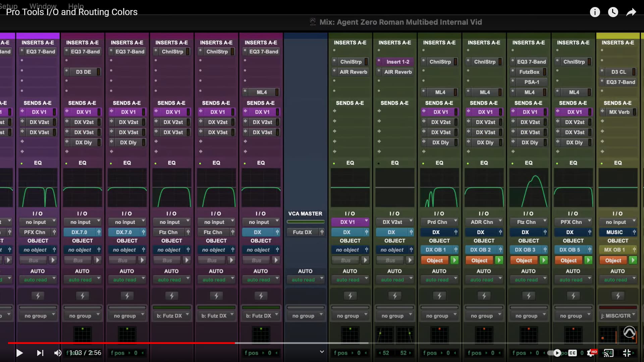This screenshot has width=644, height=362.
Task: Toggle closed captions CC button
Action: [573, 353]
